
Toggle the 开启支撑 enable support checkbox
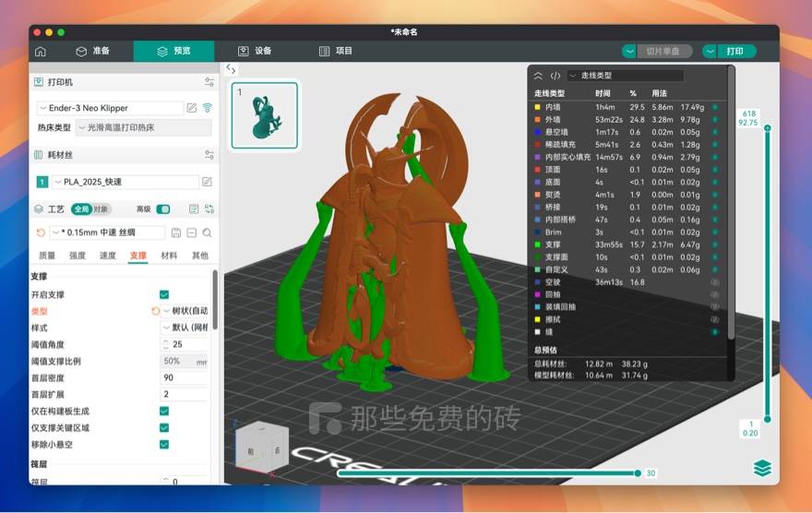[164, 294]
